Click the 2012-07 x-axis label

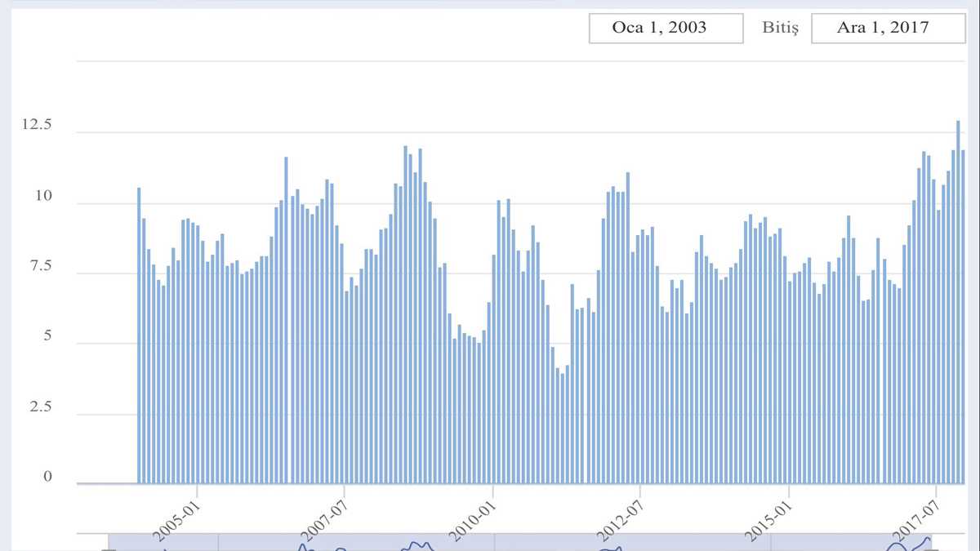point(621,518)
